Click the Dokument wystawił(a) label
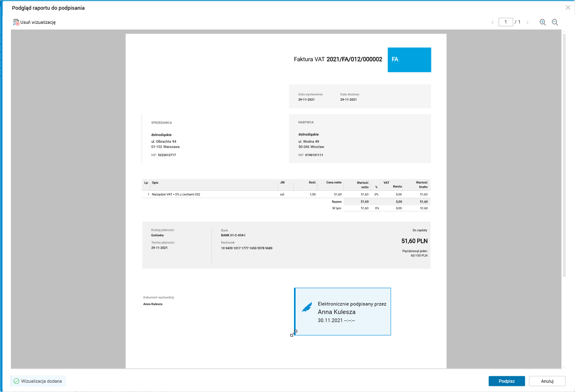 (159, 297)
